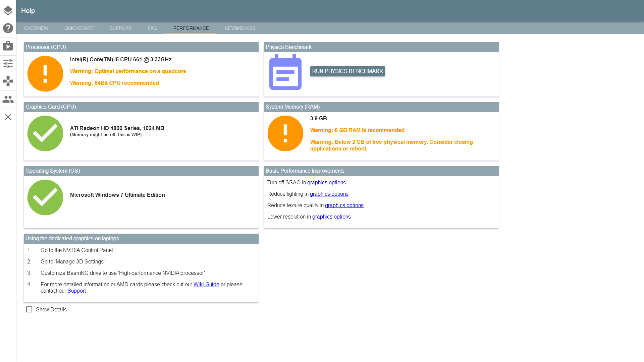Click the Graphics Card (GPU) panel header
This screenshot has width=644, height=362.
[x=141, y=107]
